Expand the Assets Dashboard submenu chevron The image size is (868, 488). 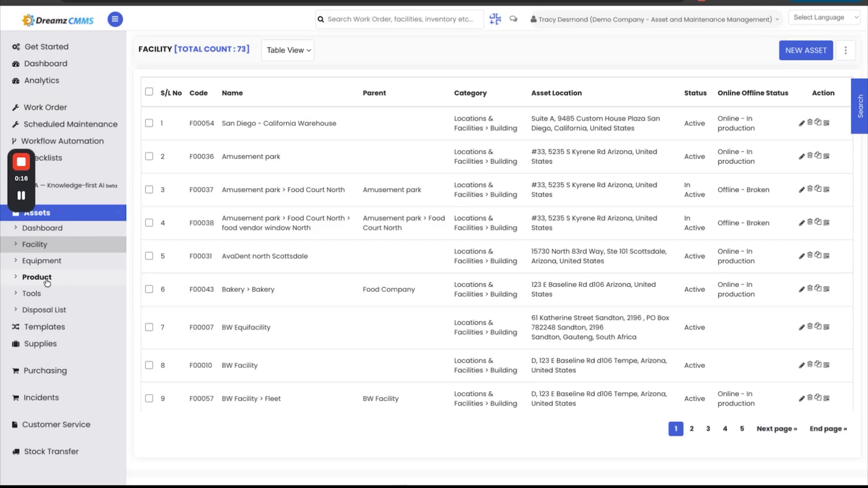coord(16,227)
